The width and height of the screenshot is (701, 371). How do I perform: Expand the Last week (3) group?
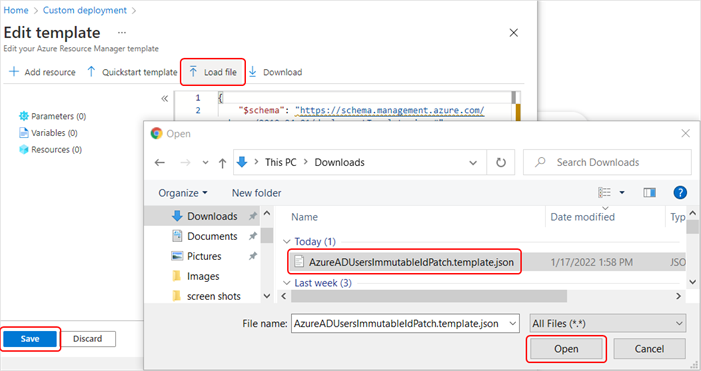coord(287,283)
